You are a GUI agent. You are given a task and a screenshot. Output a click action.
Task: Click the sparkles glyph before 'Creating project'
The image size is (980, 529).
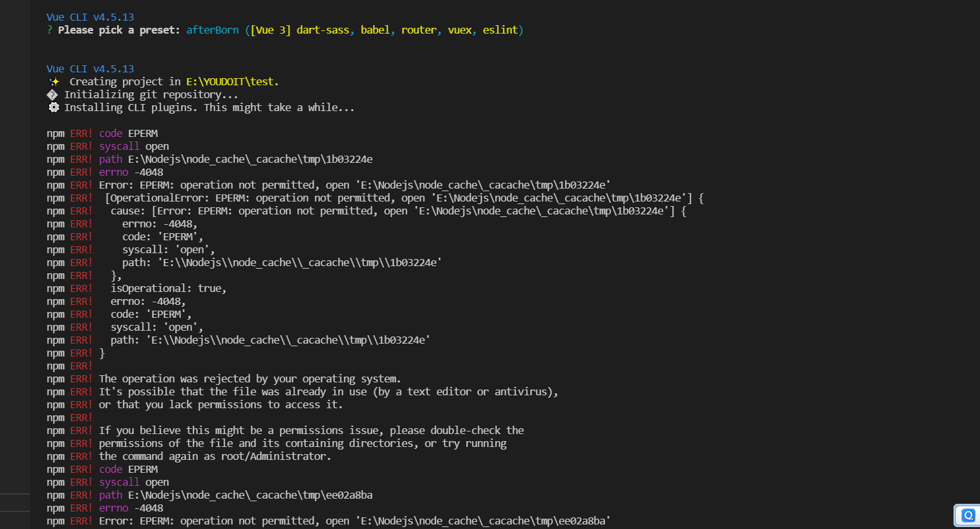[54, 81]
